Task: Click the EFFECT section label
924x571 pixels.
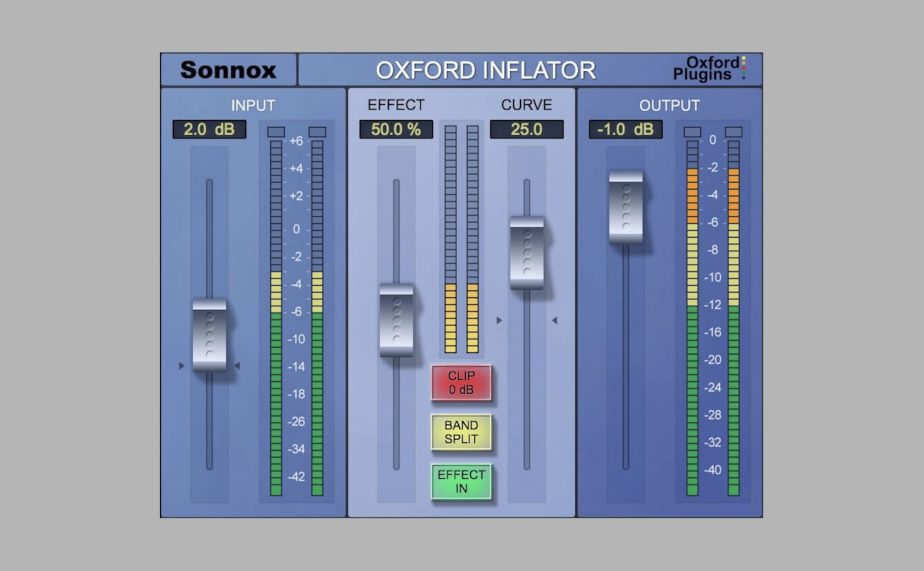Action: pos(396,105)
